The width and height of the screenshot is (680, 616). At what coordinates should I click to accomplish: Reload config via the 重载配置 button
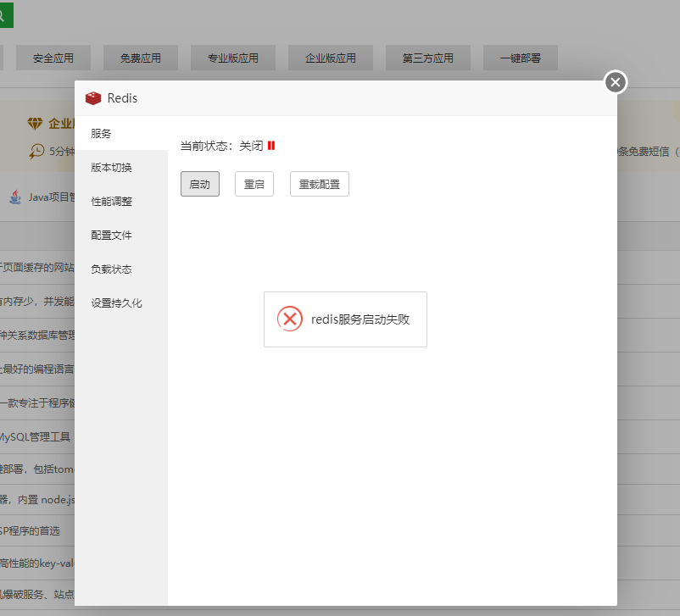click(320, 184)
